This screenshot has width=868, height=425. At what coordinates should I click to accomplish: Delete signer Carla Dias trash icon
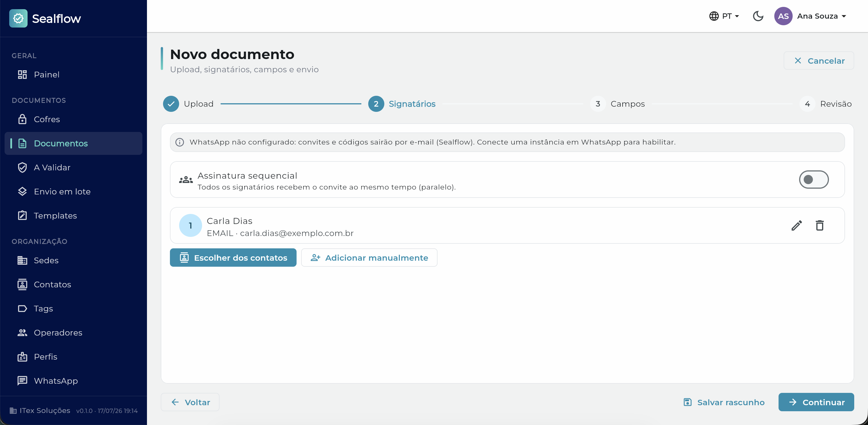[819, 225]
